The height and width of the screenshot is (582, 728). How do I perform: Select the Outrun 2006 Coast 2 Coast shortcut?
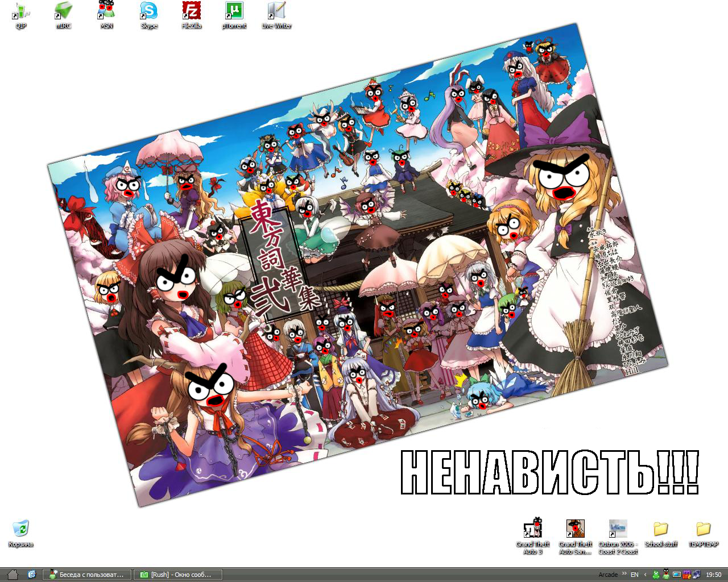(618, 537)
